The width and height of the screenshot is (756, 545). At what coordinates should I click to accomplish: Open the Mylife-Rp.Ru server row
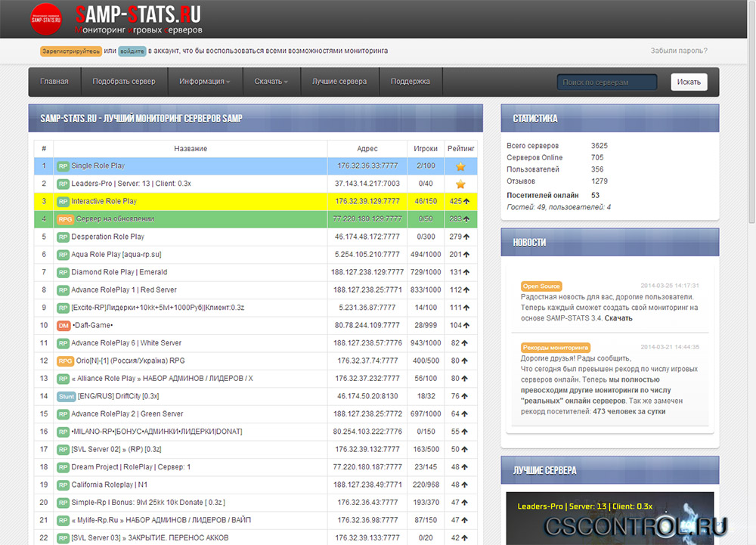(x=161, y=520)
